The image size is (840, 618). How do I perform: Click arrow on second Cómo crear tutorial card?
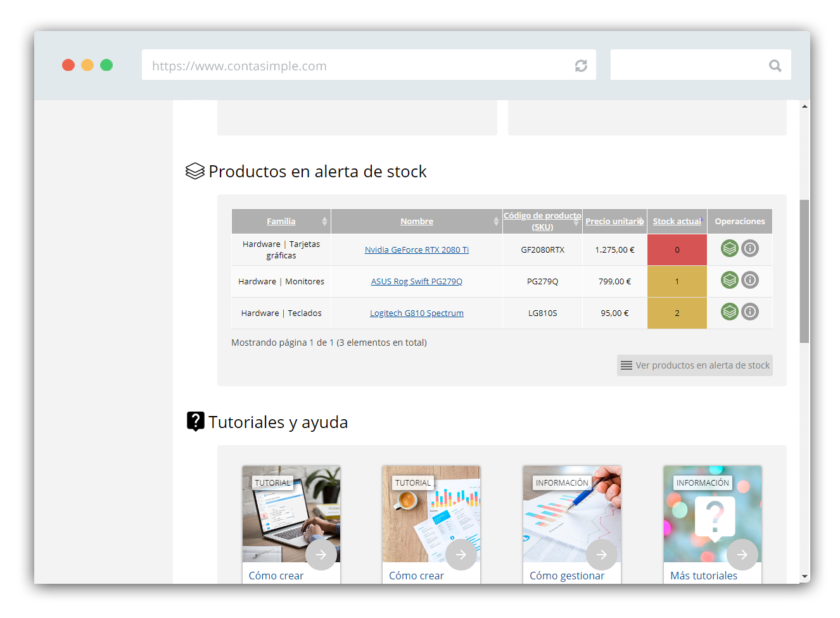[461, 555]
